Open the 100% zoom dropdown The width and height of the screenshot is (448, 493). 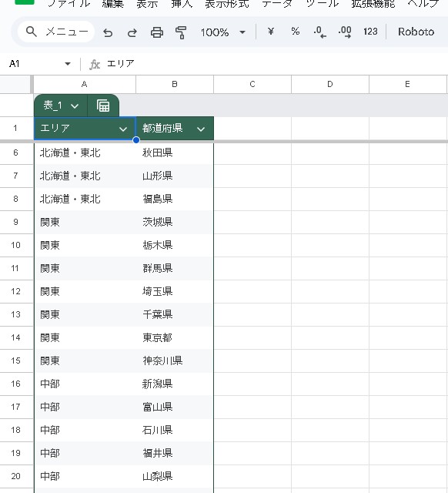click(222, 32)
